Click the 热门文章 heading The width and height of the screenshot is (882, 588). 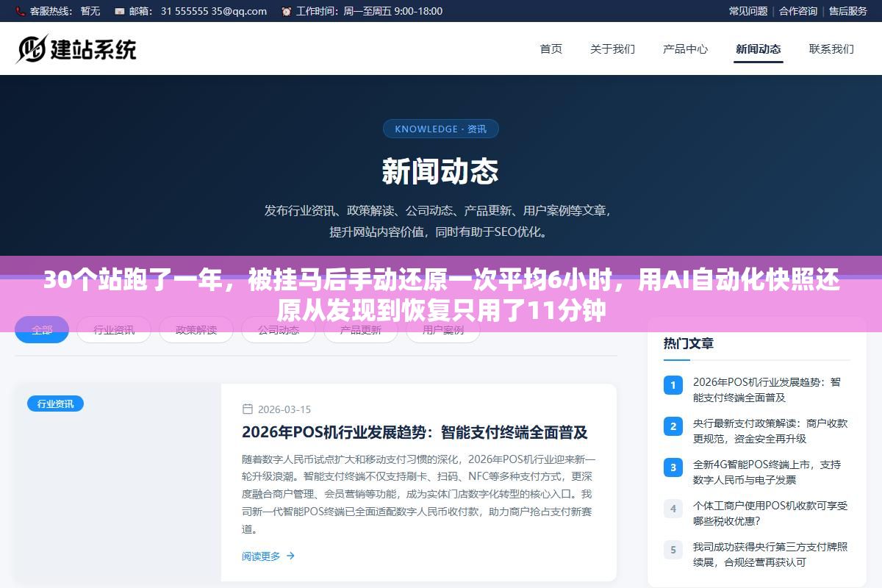pos(689,343)
